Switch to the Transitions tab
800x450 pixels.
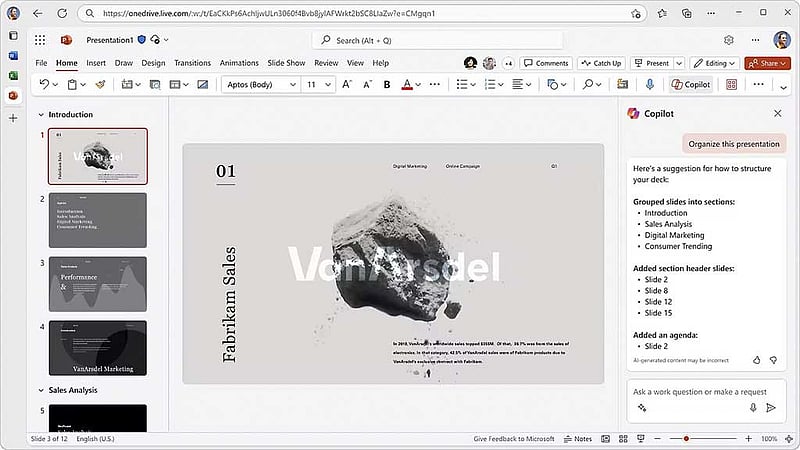192,63
